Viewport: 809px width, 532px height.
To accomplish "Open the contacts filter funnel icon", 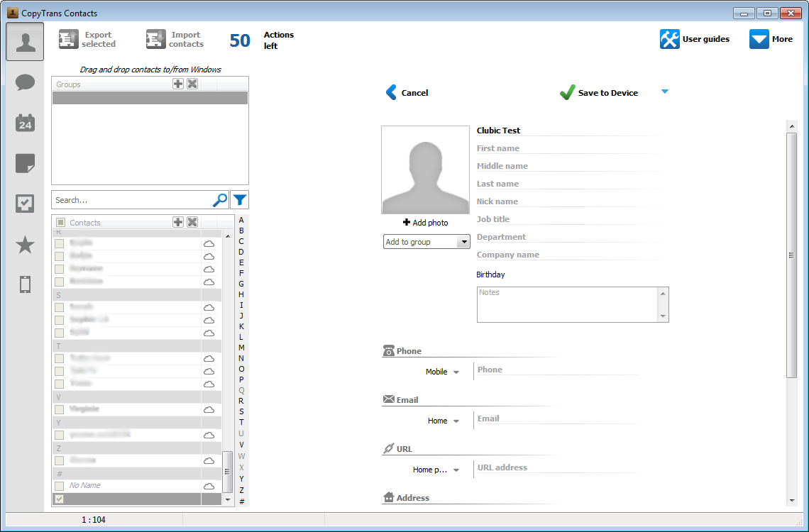I will [240, 199].
